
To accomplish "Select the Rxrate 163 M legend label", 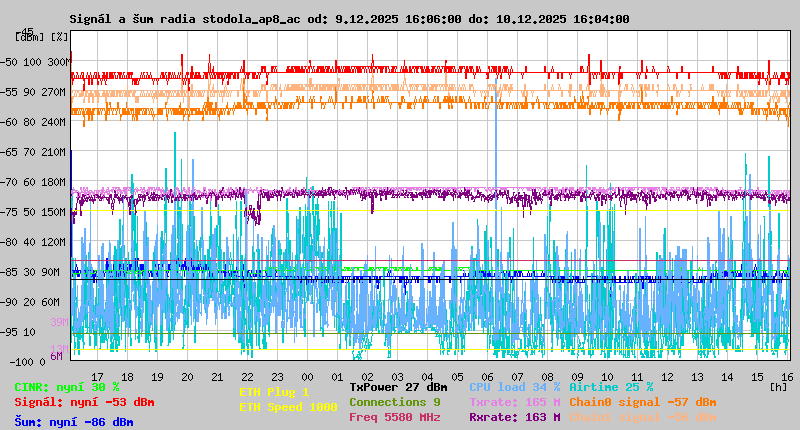I will click(x=515, y=417).
